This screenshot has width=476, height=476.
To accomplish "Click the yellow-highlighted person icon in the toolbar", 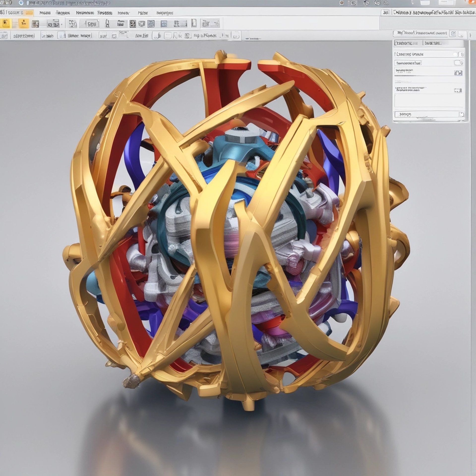I will click(24, 24).
